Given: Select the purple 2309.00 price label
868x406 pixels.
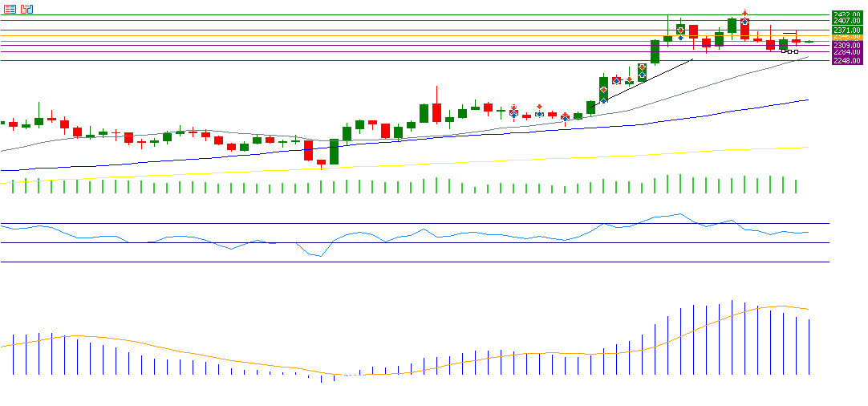Looking at the screenshot, I should coord(846,45).
